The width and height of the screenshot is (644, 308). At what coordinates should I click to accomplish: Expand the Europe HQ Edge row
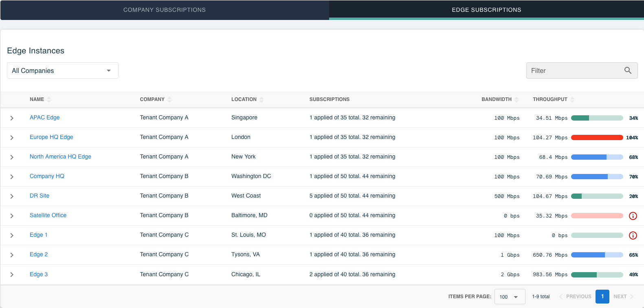pyautogui.click(x=12, y=138)
